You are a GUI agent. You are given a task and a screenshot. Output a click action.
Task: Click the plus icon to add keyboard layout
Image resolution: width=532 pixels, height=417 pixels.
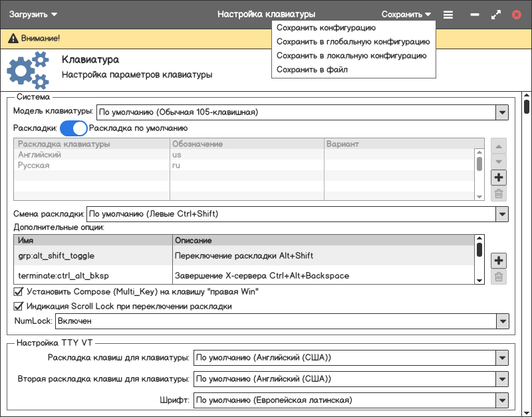[x=498, y=178]
